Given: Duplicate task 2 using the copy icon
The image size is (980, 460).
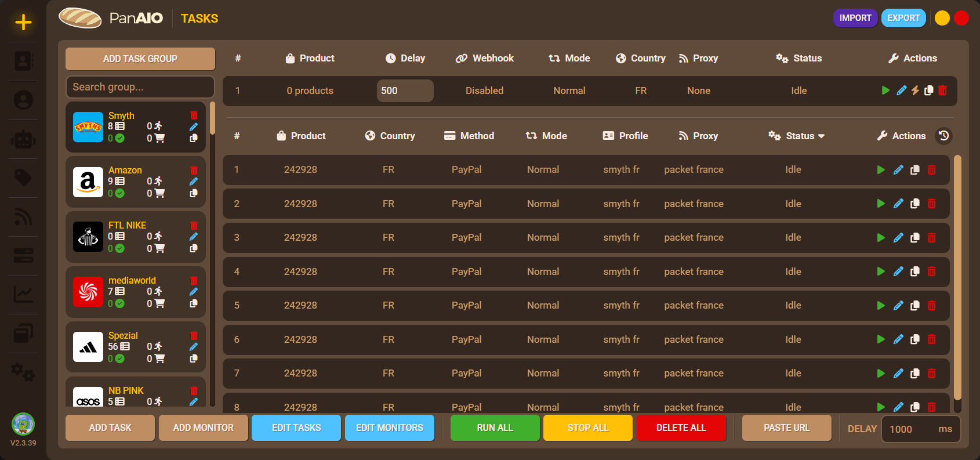Looking at the screenshot, I should pos(915,204).
